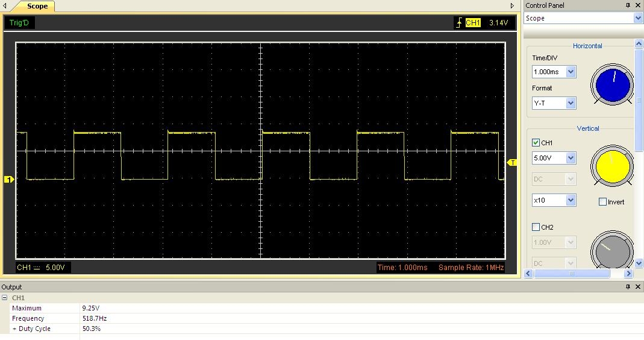
Task: Click the Horizontal section heading
Action: click(x=587, y=46)
